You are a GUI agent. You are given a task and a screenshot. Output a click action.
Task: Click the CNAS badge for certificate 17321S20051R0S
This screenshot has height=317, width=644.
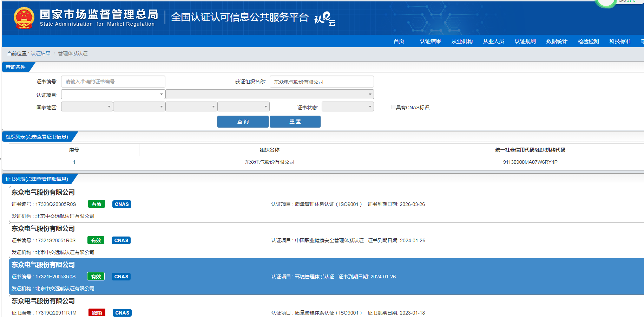[121, 240]
